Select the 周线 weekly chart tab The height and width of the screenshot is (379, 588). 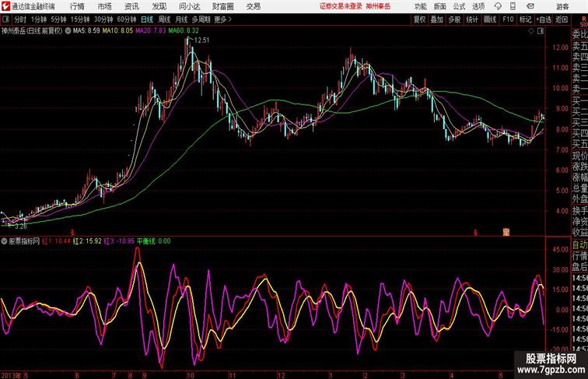[x=164, y=19]
